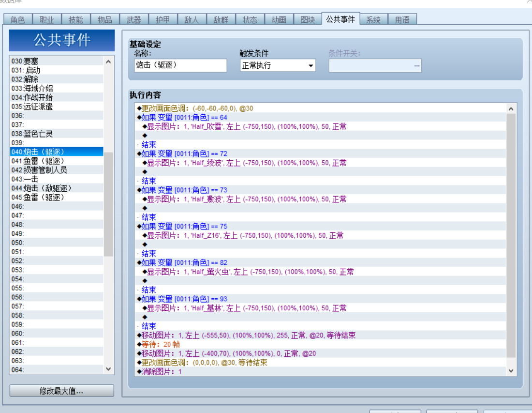
Task: Select the 等待：20 帧 command
Action: pos(321,344)
